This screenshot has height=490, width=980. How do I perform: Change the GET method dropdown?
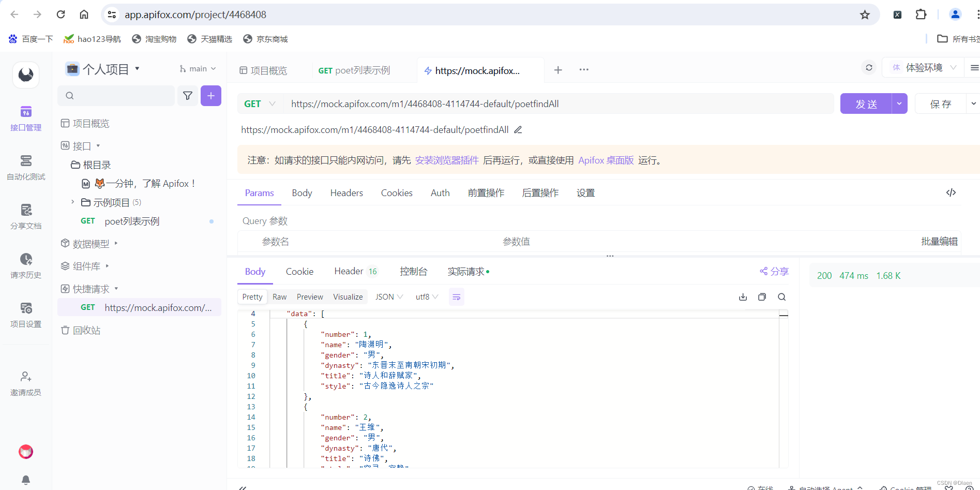260,104
